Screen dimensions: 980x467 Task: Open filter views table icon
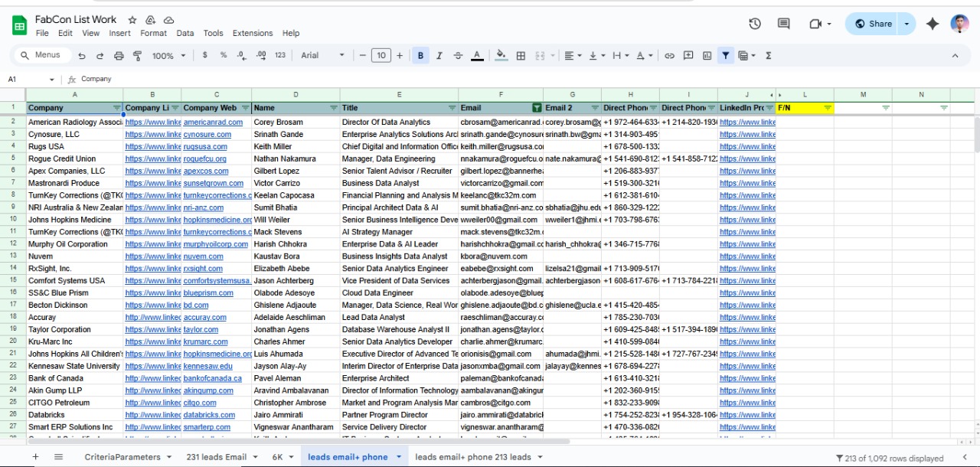pos(746,55)
